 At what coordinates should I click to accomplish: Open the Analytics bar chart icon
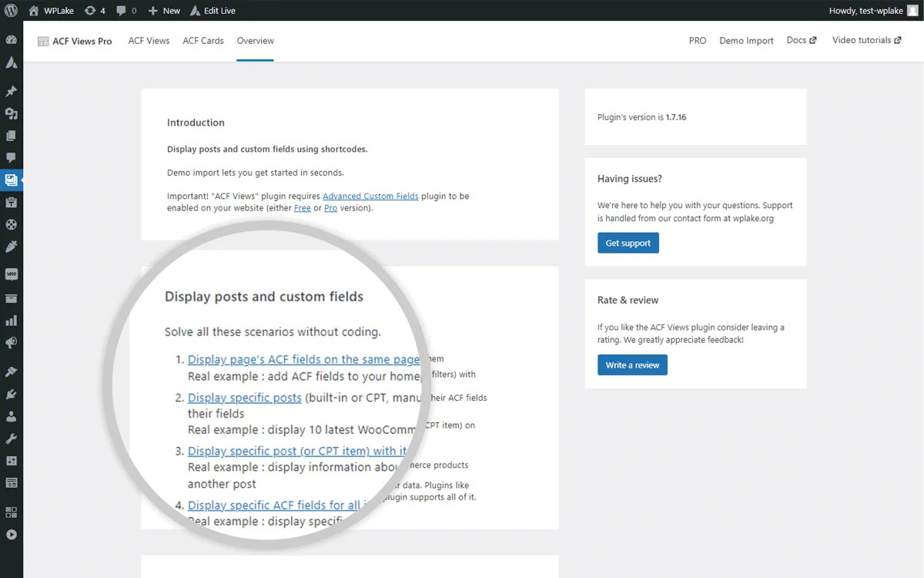12,321
